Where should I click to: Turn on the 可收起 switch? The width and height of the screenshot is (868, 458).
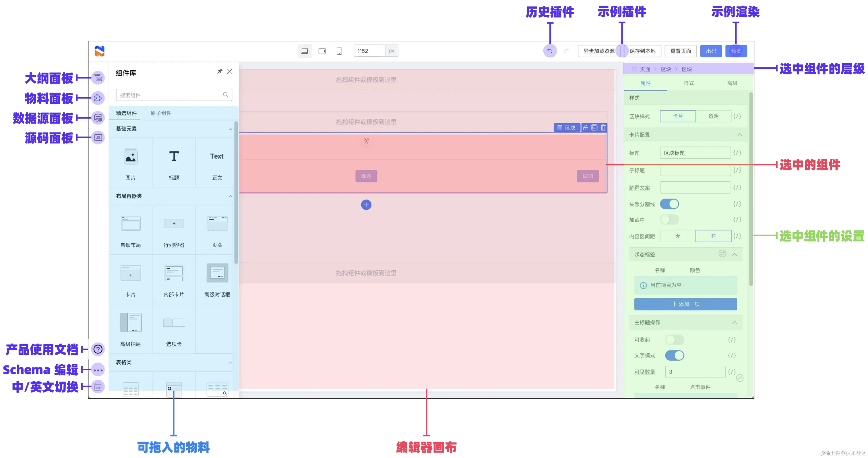pyautogui.click(x=674, y=340)
